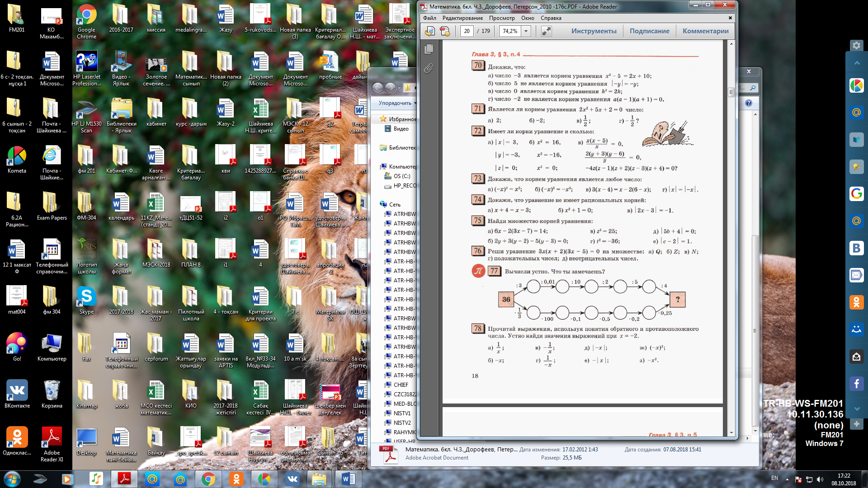The image size is (868, 488).
Task: Click the convert to PDF online icon
Action: tap(430, 31)
